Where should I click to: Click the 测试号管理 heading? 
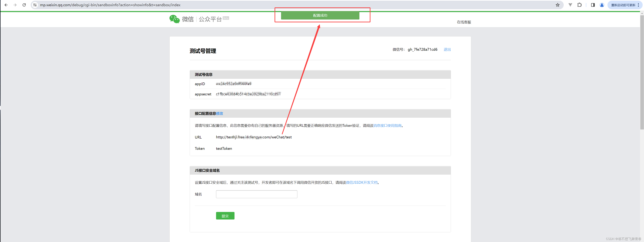(203, 51)
